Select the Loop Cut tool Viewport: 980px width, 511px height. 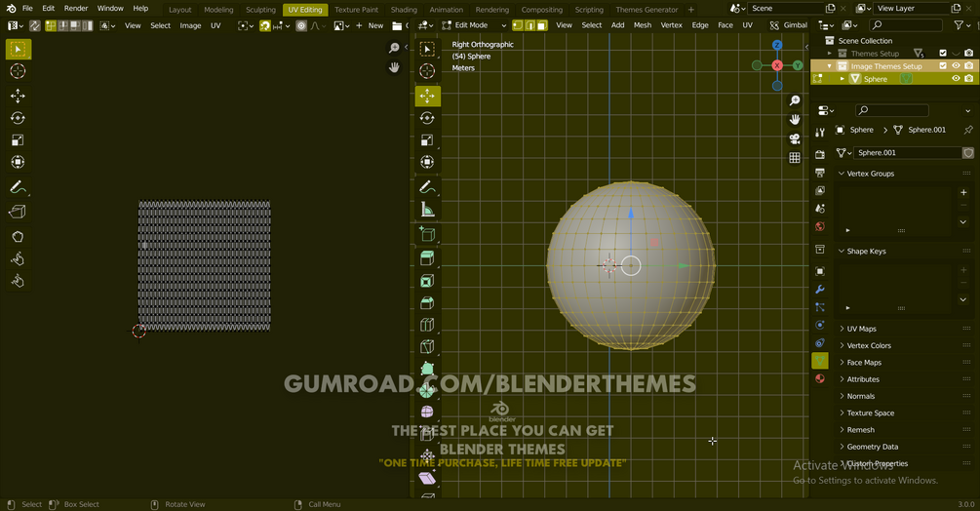tap(427, 325)
